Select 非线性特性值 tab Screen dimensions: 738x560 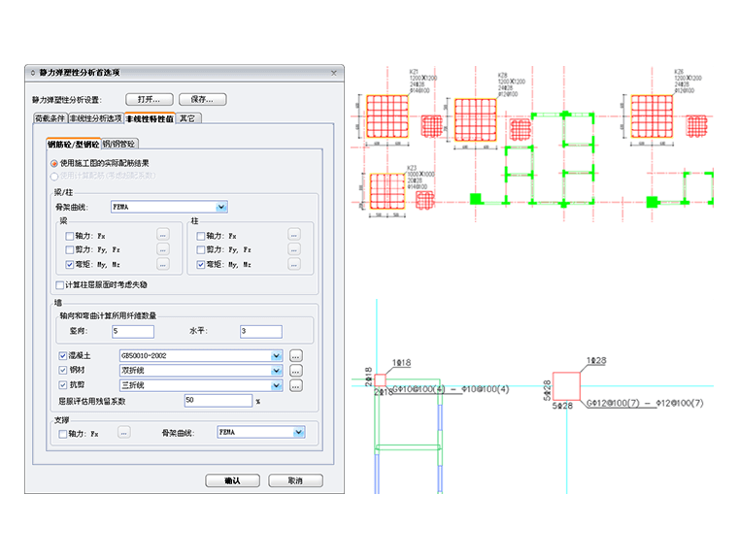coord(150,118)
